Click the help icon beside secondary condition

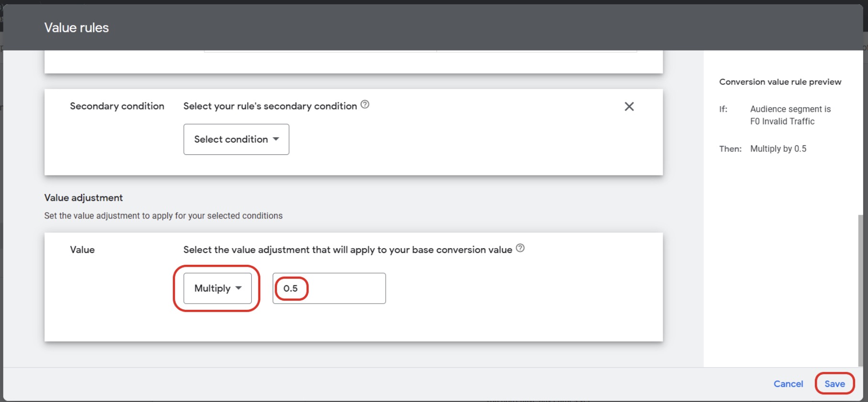(365, 105)
